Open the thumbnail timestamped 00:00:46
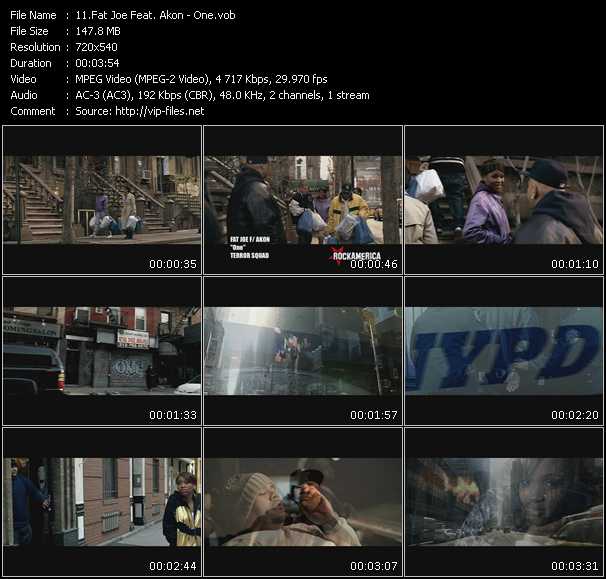The height and width of the screenshot is (579, 606). pyautogui.click(x=303, y=199)
